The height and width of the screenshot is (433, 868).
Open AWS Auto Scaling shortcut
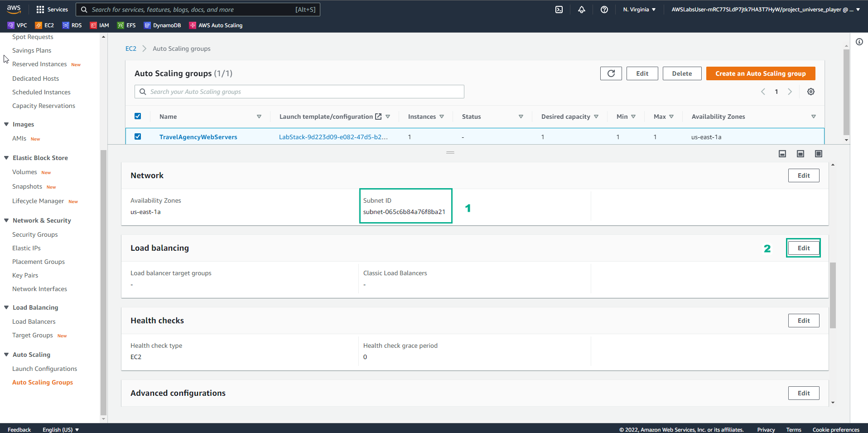[x=216, y=25]
